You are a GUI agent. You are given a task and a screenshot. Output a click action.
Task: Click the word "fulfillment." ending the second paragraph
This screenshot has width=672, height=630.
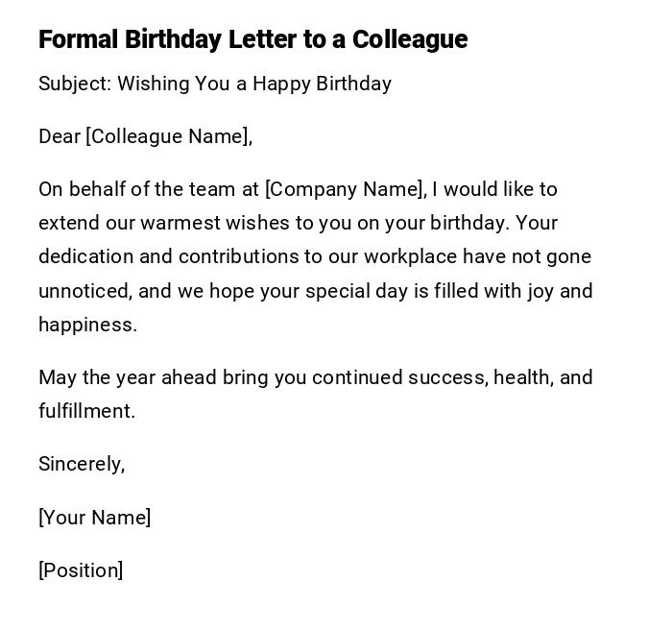point(86,411)
